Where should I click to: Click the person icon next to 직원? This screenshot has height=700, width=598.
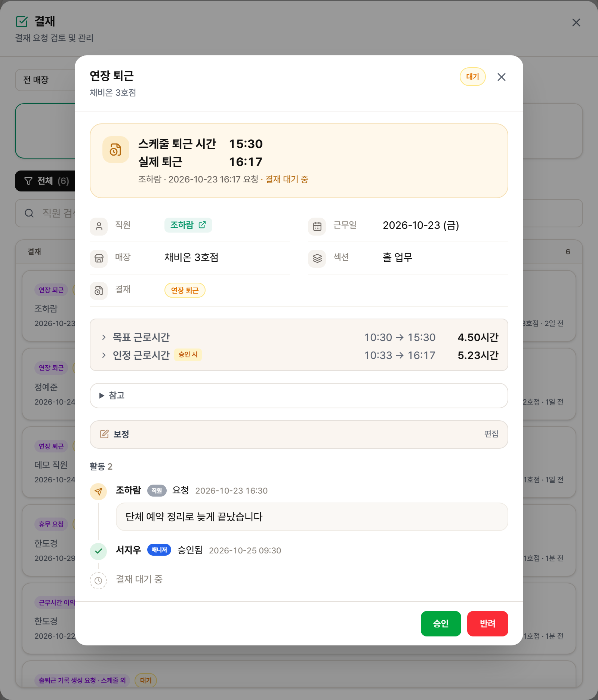[99, 226]
